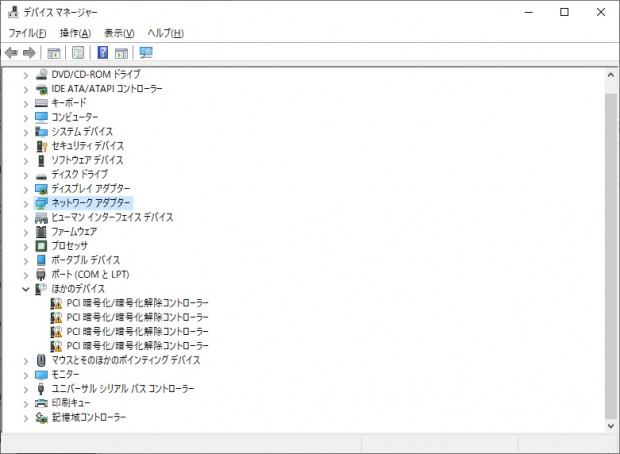Click the ディスプレイ アダプター icon

pyautogui.click(x=41, y=189)
